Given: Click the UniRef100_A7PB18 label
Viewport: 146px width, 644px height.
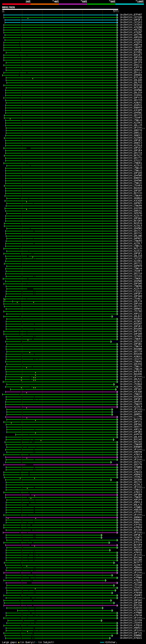Looking at the screenshot, I should 131,625.
